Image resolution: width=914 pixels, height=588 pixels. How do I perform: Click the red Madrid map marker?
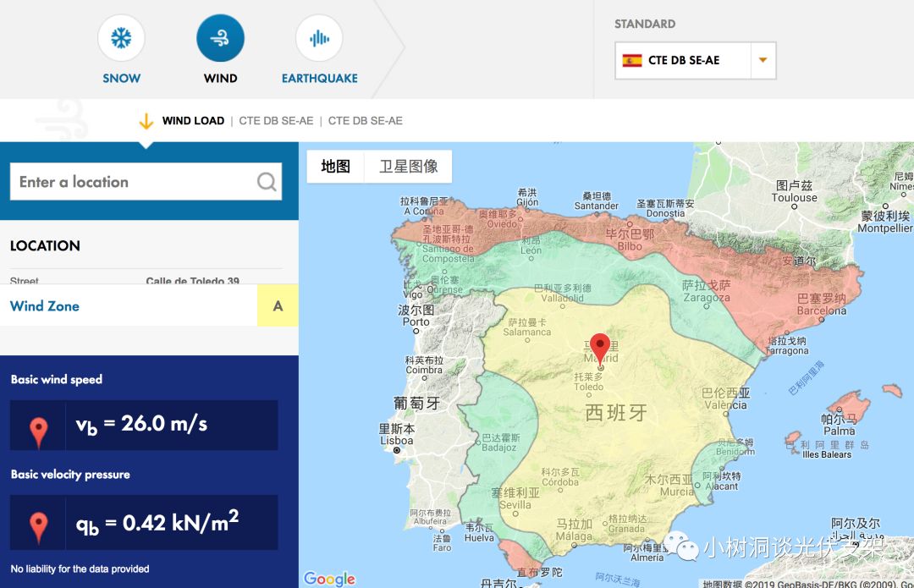coord(600,349)
